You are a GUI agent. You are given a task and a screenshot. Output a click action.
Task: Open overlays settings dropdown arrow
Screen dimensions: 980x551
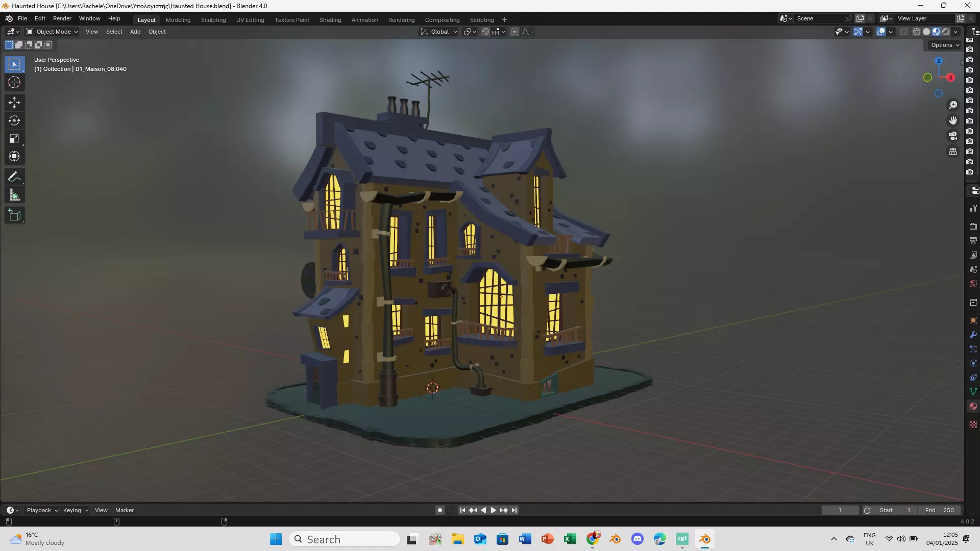(891, 32)
